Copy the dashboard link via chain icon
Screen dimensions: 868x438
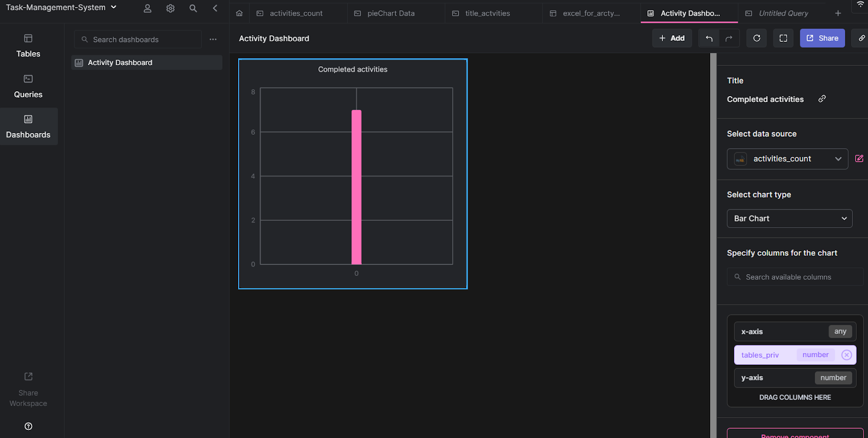(x=861, y=38)
